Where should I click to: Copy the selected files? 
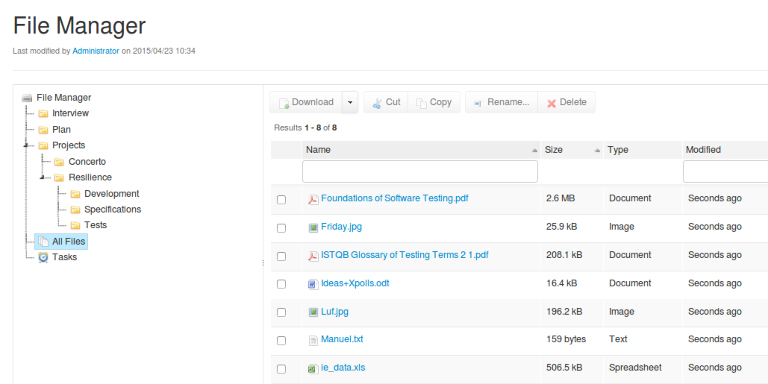click(x=434, y=102)
